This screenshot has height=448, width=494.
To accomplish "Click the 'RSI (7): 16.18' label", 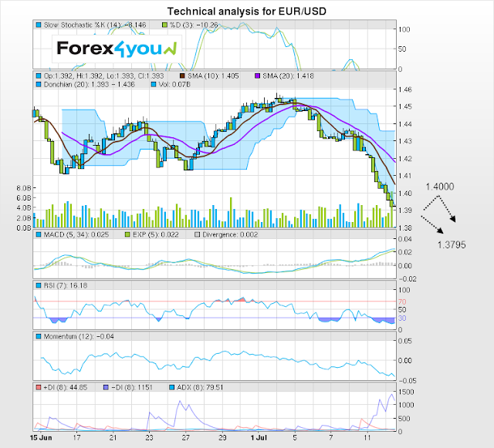I will point(66,285).
